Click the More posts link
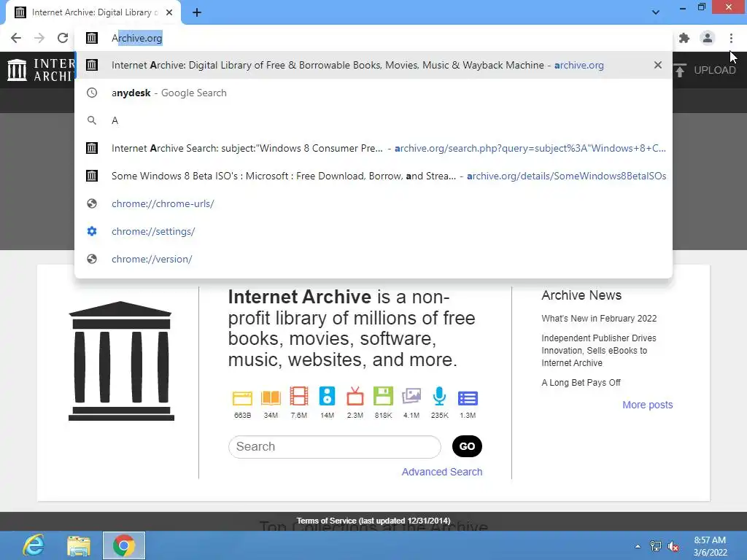This screenshot has width=747, height=560. (x=648, y=405)
